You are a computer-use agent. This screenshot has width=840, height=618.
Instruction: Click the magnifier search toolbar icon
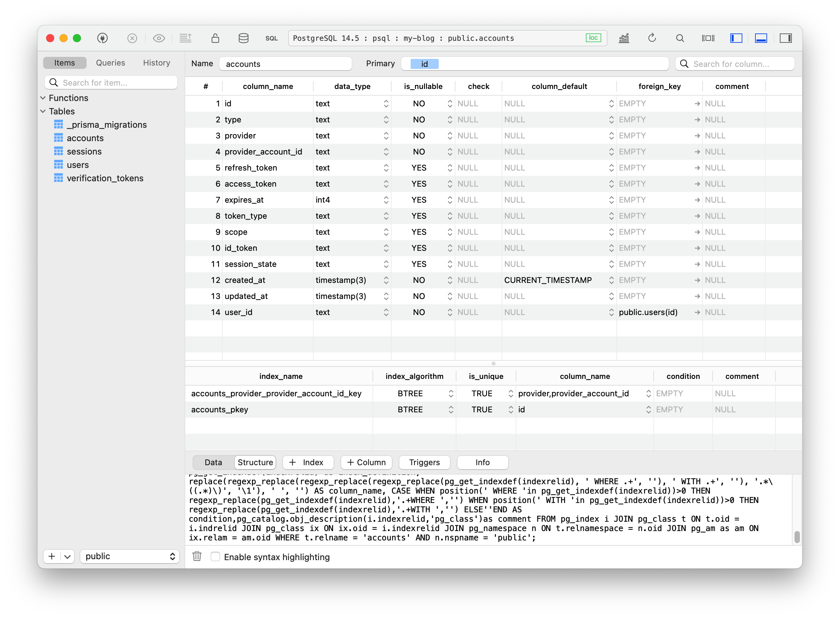click(x=680, y=38)
